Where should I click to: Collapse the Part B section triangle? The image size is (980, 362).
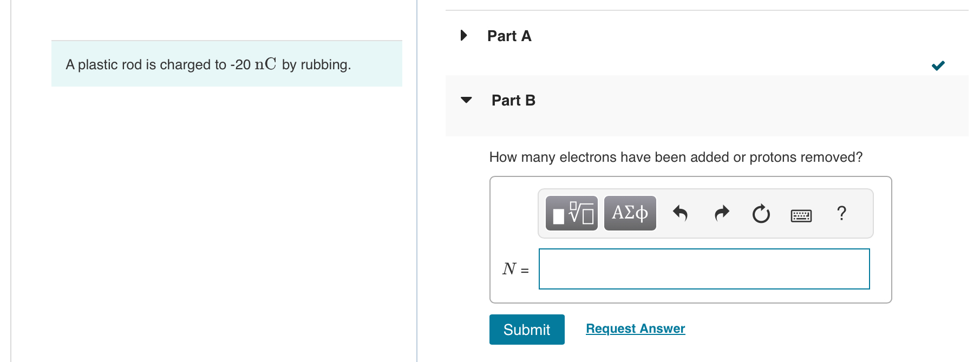(x=466, y=100)
